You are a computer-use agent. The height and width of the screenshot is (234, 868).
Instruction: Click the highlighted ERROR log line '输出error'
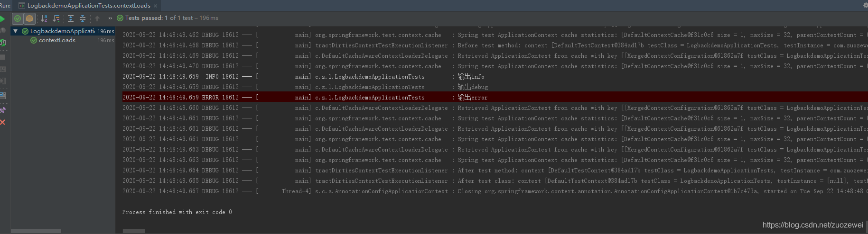(495, 98)
